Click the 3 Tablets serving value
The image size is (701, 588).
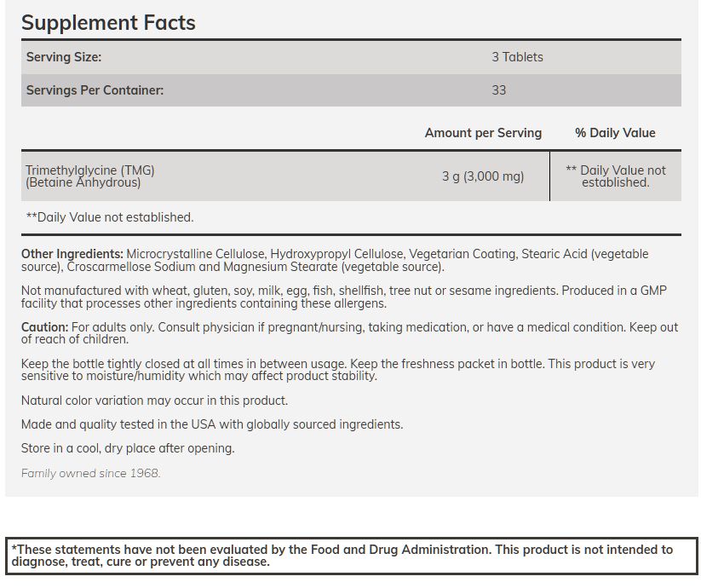[x=517, y=57]
